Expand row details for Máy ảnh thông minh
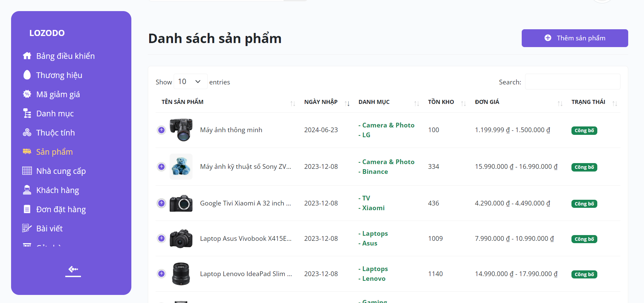 coord(162,130)
